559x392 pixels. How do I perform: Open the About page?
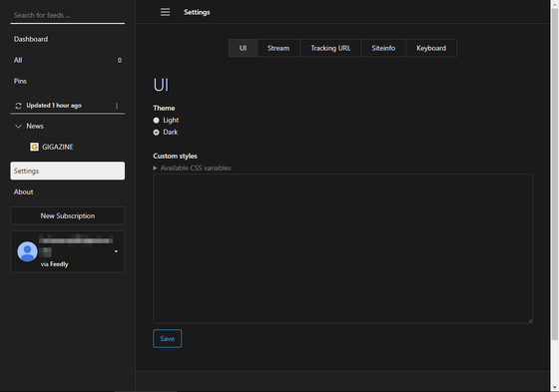pyautogui.click(x=68, y=193)
